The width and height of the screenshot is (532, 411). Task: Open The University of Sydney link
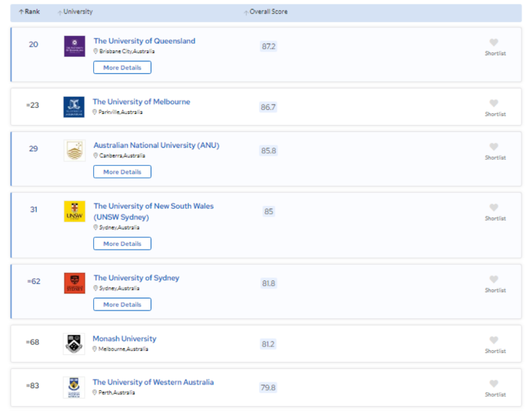[x=136, y=278]
